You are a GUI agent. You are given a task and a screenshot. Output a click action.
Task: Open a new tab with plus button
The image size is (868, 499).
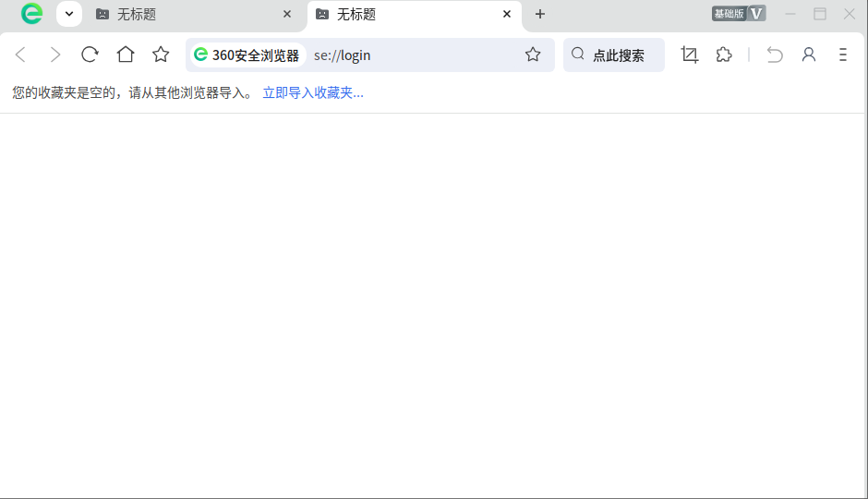[x=540, y=14]
